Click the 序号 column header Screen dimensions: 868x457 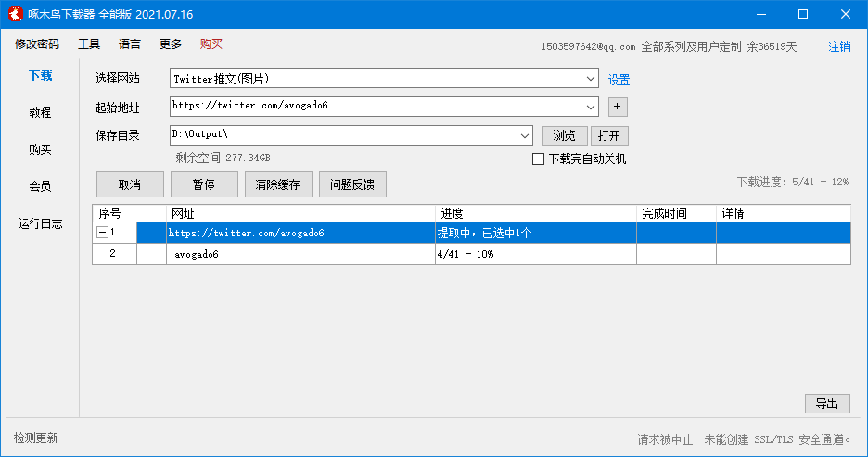coord(129,213)
